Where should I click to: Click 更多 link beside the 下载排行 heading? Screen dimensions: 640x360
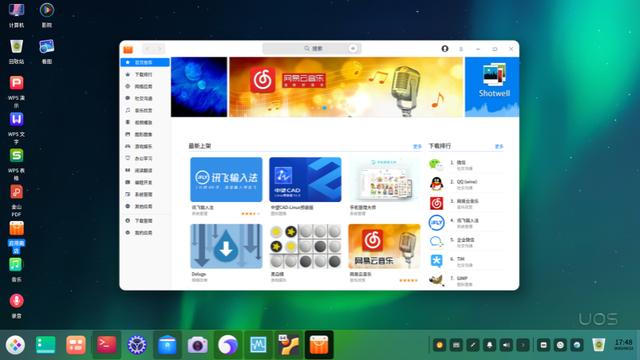click(x=499, y=146)
